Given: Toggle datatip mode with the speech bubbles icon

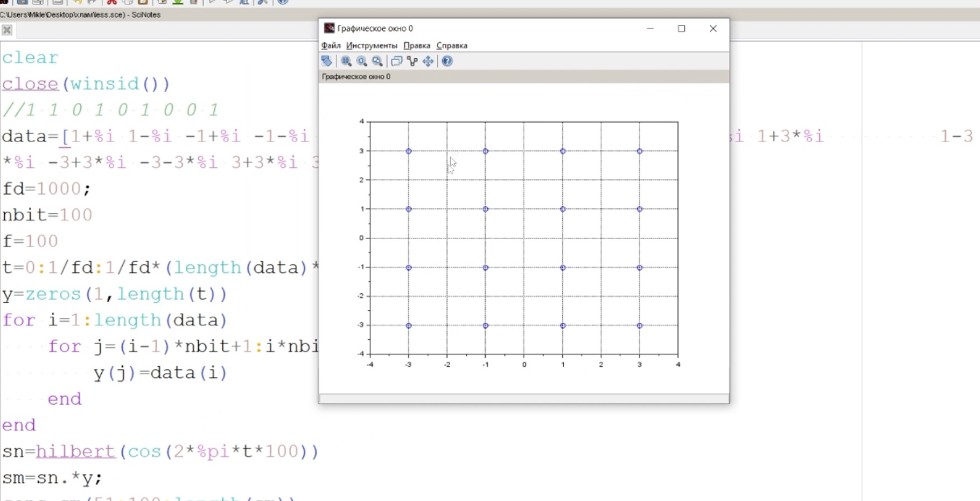Looking at the screenshot, I should 397,61.
